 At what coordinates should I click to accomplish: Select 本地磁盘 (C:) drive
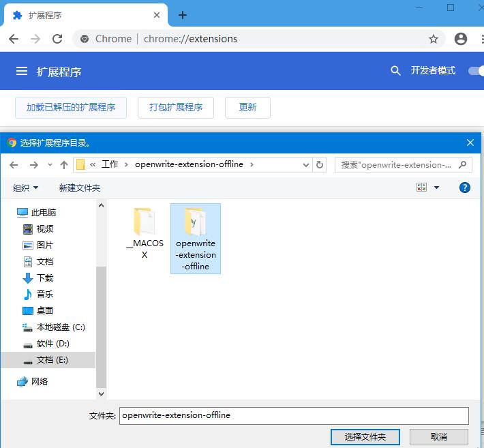pos(54,327)
